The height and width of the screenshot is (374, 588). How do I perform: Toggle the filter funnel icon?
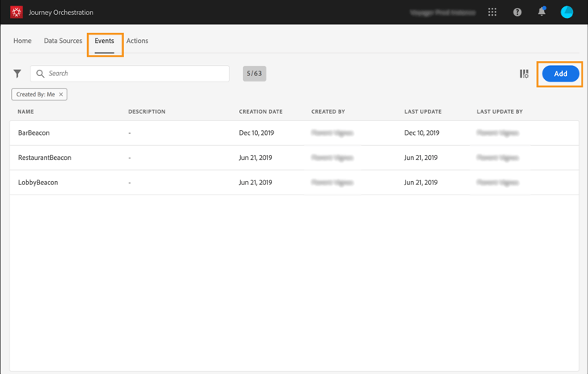pyautogui.click(x=17, y=74)
